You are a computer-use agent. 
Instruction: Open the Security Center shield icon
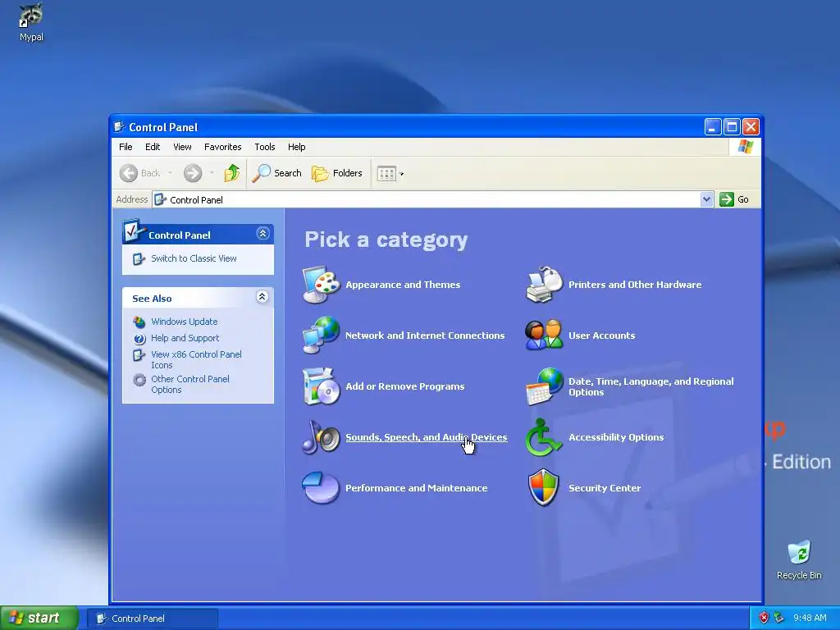[544, 487]
